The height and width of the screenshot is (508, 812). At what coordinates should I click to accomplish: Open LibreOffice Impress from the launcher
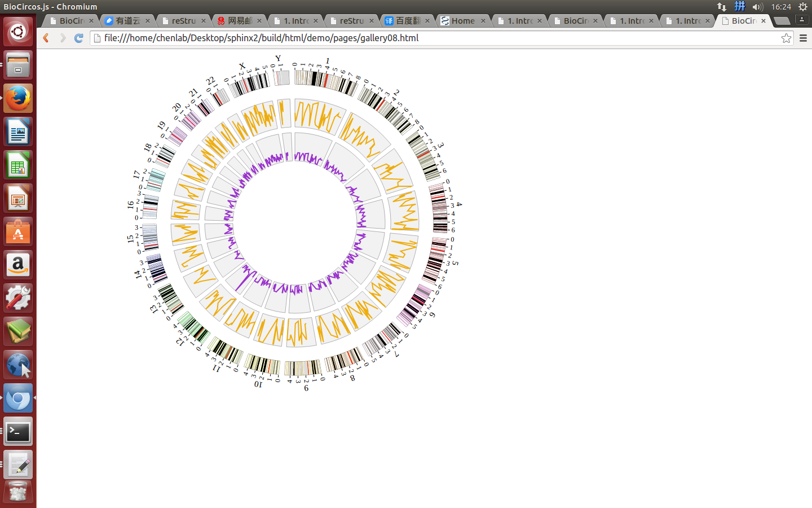click(18, 198)
